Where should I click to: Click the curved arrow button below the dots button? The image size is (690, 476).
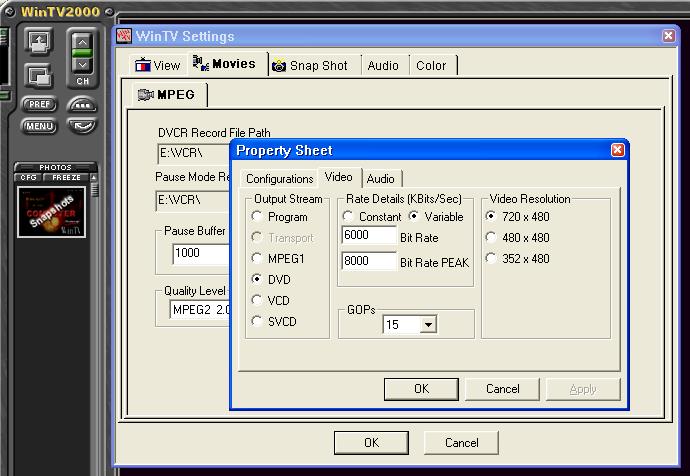point(82,126)
